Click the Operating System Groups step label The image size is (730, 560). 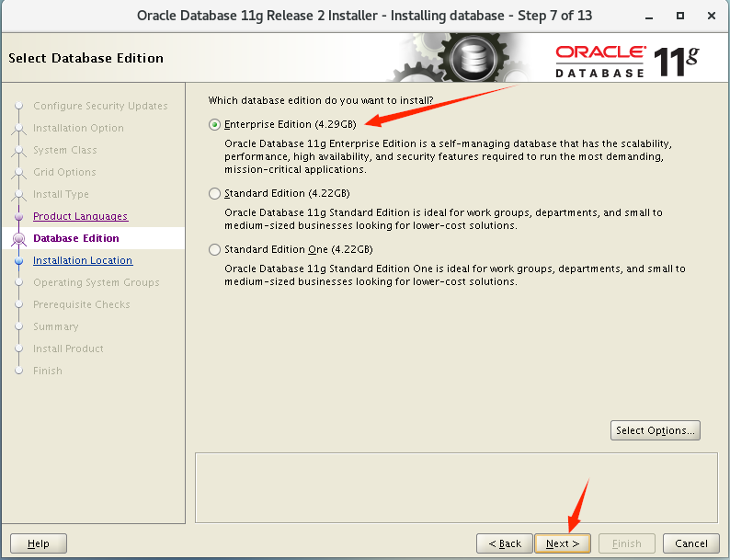97,282
